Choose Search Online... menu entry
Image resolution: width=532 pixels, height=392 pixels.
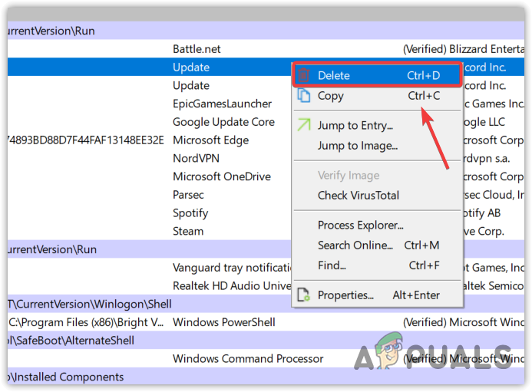377,245
